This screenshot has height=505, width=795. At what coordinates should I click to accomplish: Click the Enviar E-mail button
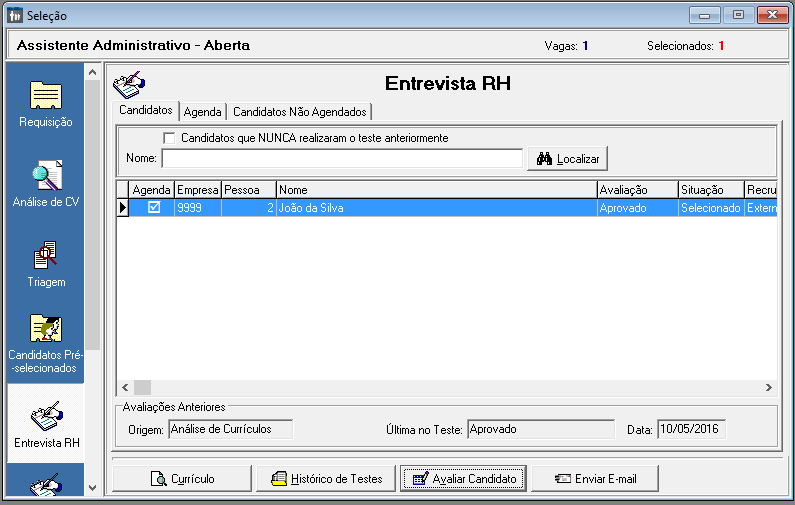click(596, 479)
